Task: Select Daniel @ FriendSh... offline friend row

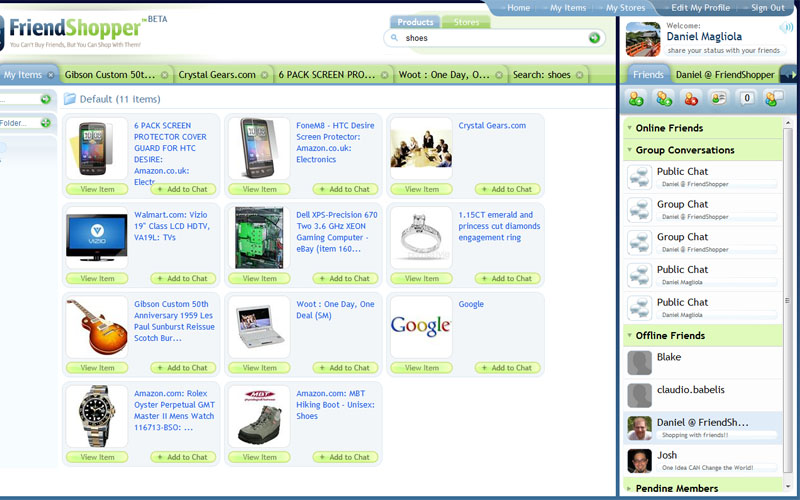Action: click(x=703, y=428)
